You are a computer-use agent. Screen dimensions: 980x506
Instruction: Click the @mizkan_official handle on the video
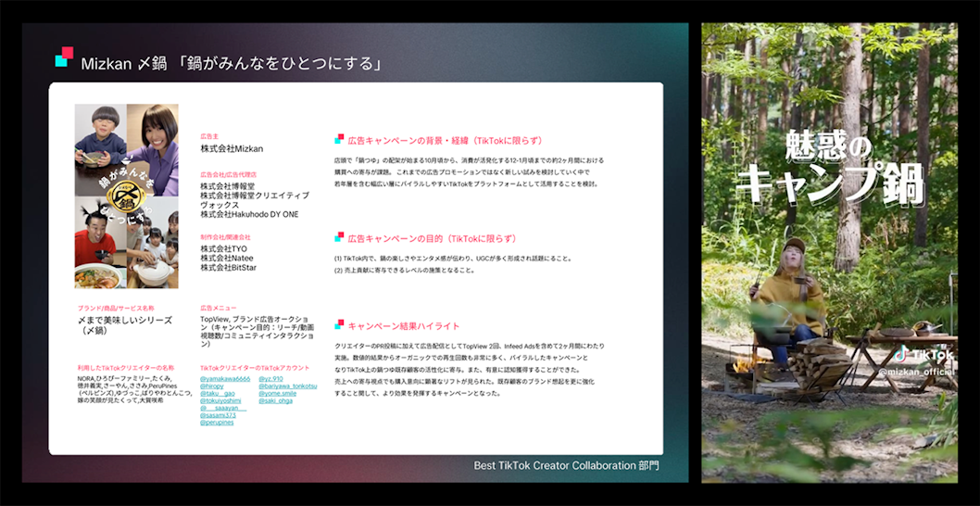click(x=916, y=373)
